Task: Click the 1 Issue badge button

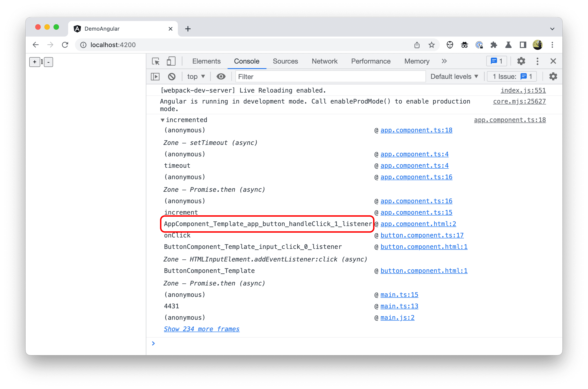Action: click(x=512, y=77)
